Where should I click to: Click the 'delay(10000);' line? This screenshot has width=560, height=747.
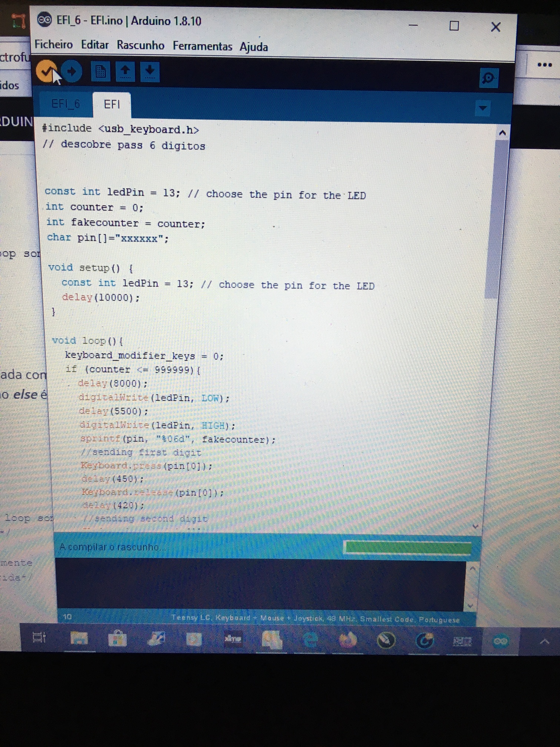pos(101,297)
